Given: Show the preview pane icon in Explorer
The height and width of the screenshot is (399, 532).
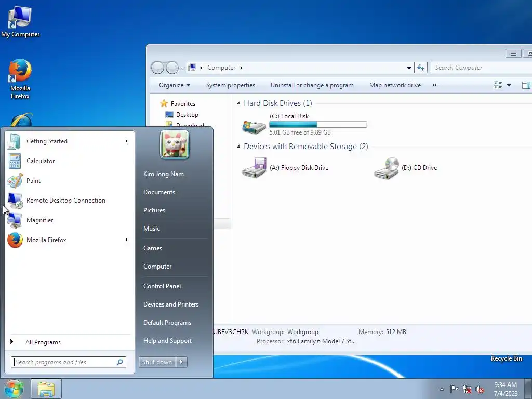Looking at the screenshot, I should (x=526, y=85).
